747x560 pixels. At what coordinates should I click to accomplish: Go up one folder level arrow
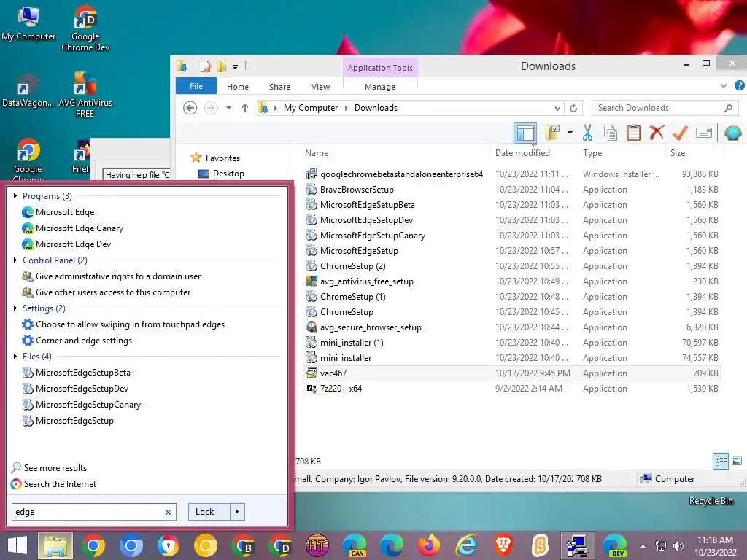click(x=245, y=108)
